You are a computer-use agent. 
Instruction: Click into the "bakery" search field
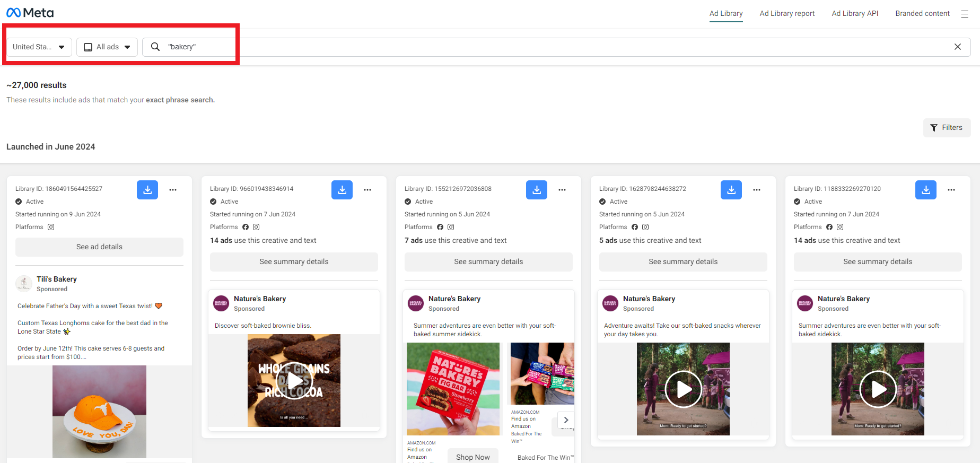click(x=557, y=47)
